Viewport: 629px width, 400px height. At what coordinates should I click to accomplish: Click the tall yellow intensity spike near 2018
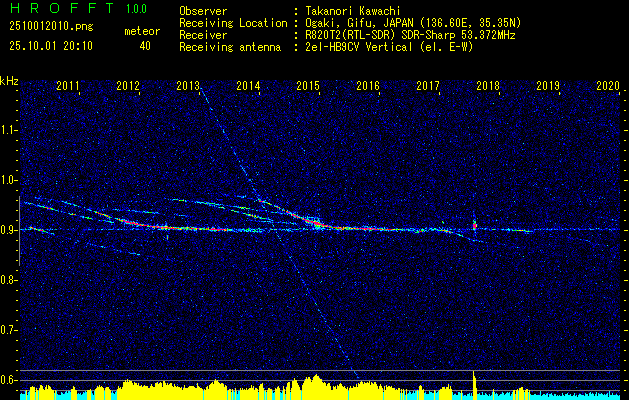pos(475,385)
